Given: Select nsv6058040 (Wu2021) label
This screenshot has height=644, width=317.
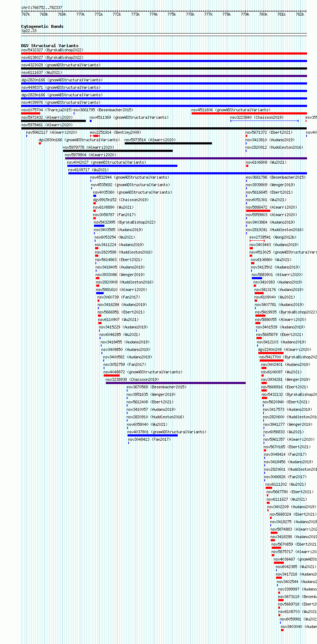Looking at the screenshot, I should 147,424.
